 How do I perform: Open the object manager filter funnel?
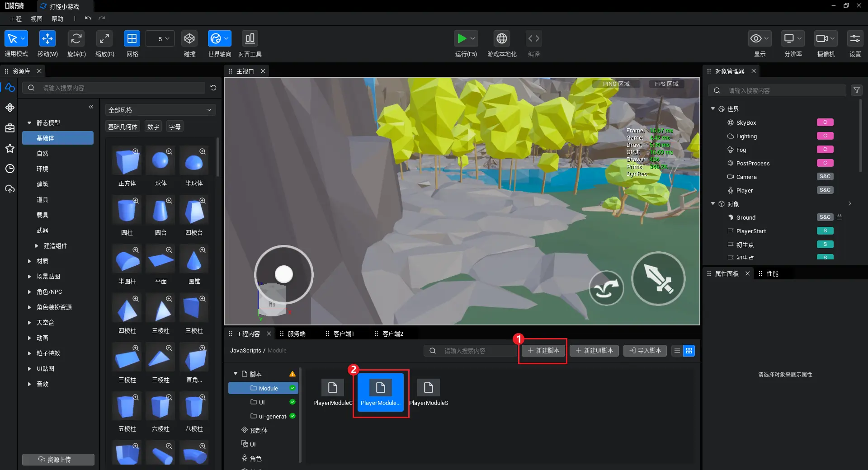pyautogui.click(x=856, y=90)
